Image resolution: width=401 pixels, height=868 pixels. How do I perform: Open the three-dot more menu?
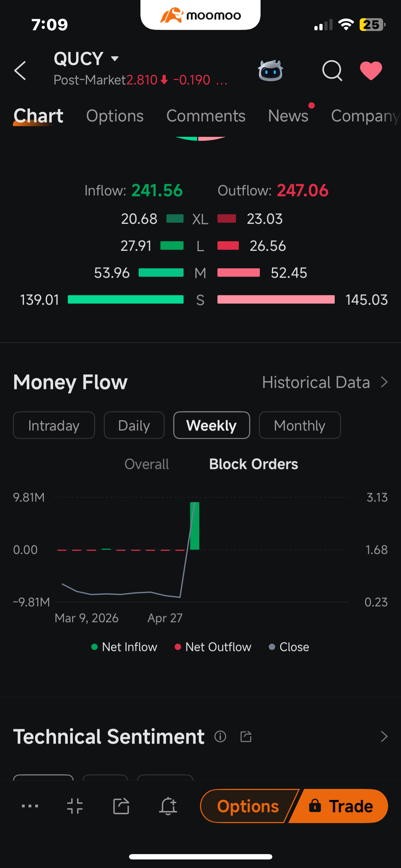pyautogui.click(x=30, y=806)
